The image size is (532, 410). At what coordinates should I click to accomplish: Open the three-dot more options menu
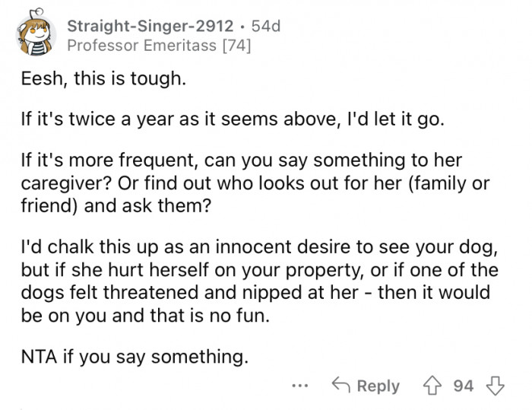pos(301,386)
